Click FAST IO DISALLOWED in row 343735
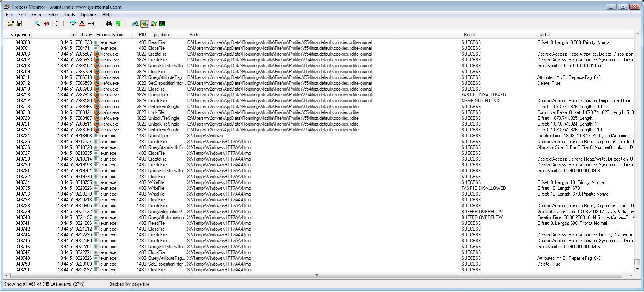Viewport: 644px width, 292px height. (x=484, y=188)
